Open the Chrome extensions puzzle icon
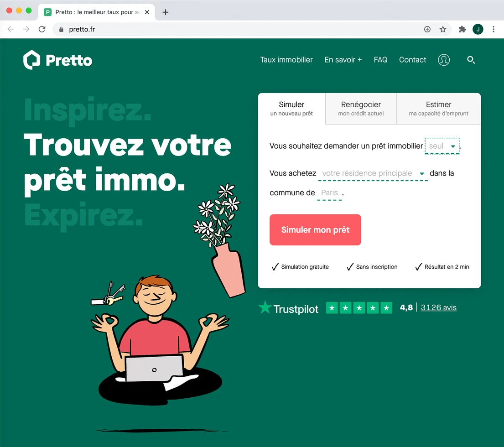The image size is (504, 447). [462, 29]
